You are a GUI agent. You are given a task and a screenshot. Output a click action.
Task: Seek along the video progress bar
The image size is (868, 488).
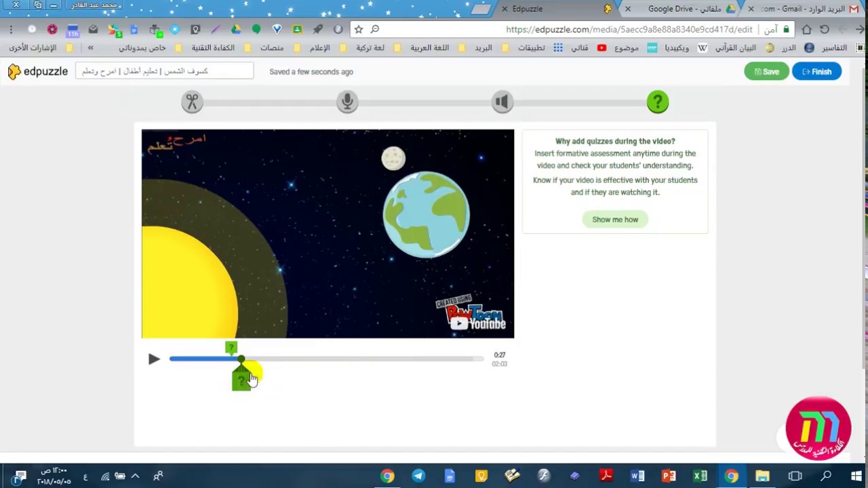(325, 359)
